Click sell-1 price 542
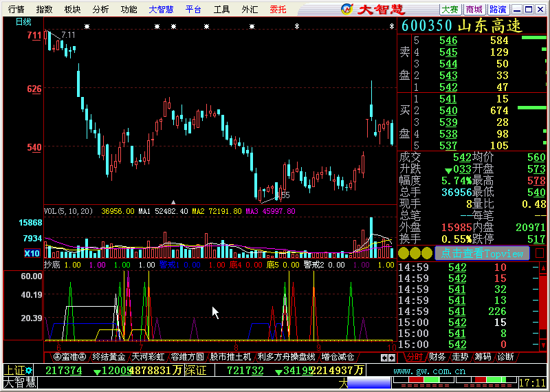Viewport: 550px width, 392px height. [x=448, y=87]
